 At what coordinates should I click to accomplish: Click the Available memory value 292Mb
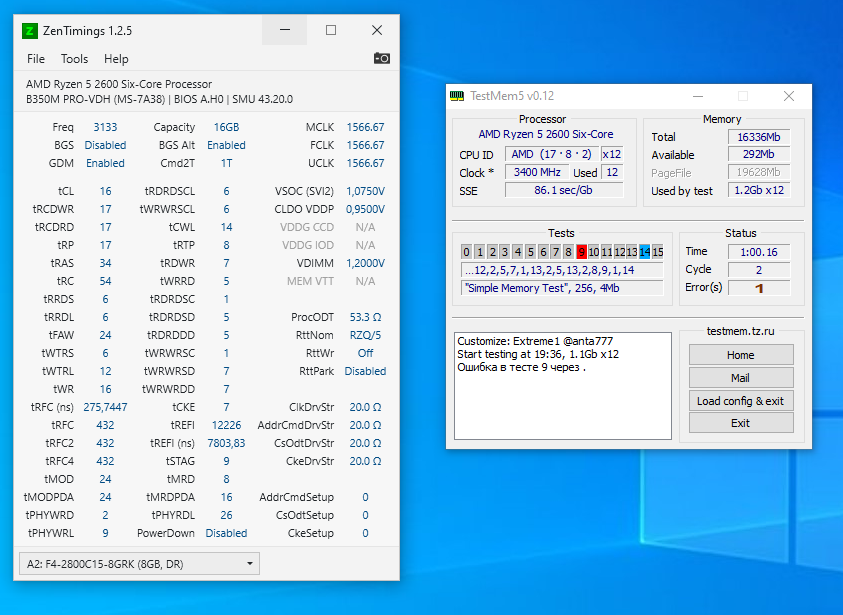[x=759, y=154]
